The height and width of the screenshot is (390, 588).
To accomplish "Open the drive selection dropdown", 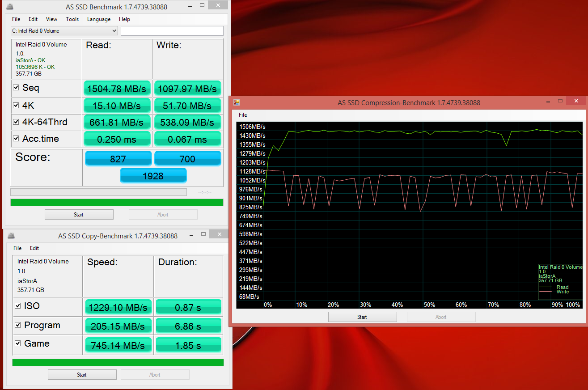I will point(64,31).
